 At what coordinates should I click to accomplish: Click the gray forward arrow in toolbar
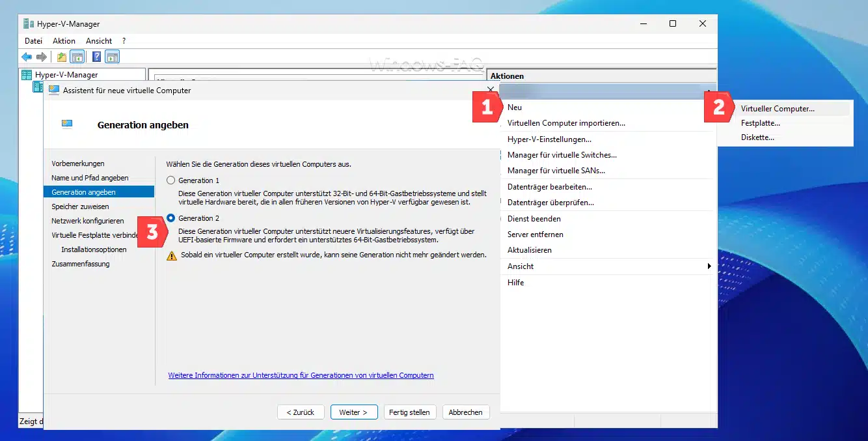[x=42, y=57]
